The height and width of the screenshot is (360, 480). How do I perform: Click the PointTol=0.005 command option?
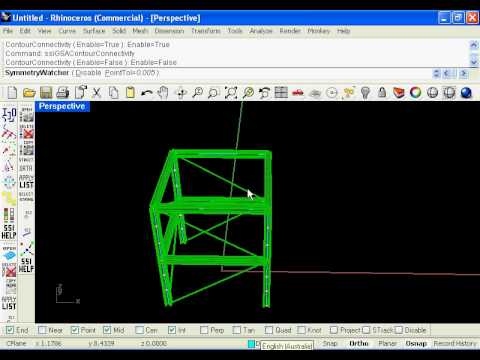(130, 73)
